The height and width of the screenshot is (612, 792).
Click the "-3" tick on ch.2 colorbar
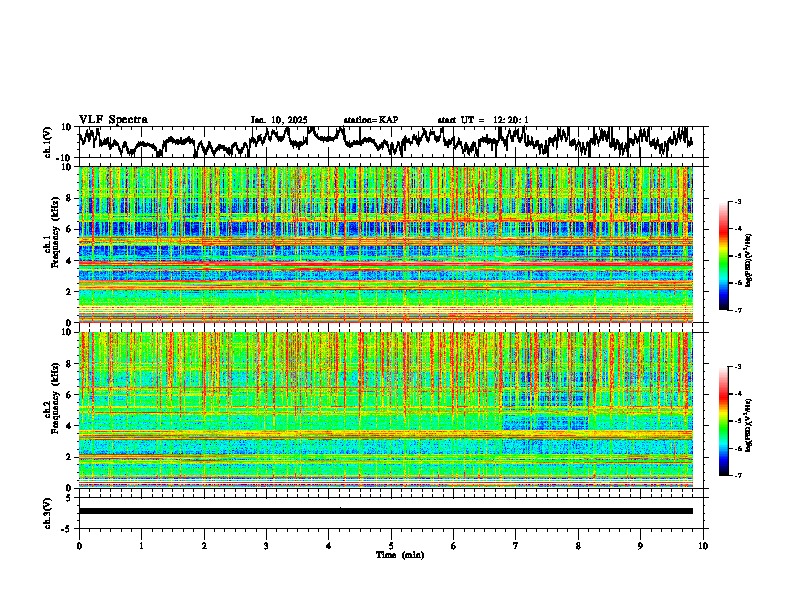tap(737, 367)
